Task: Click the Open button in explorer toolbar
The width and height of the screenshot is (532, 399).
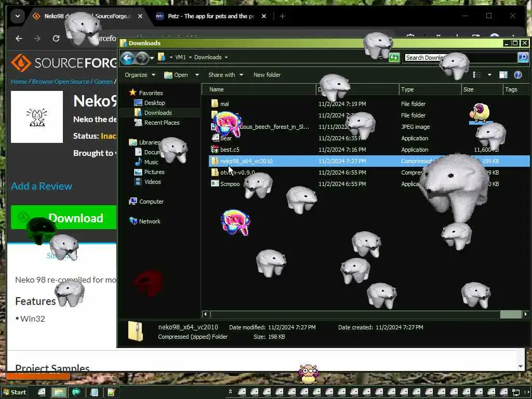Action: tap(177, 75)
